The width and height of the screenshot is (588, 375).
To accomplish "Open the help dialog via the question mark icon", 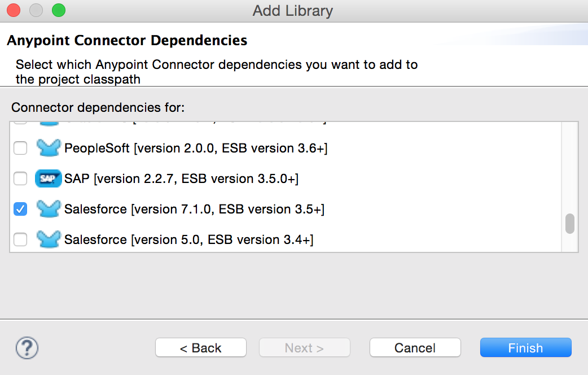I will (x=27, y=348).
